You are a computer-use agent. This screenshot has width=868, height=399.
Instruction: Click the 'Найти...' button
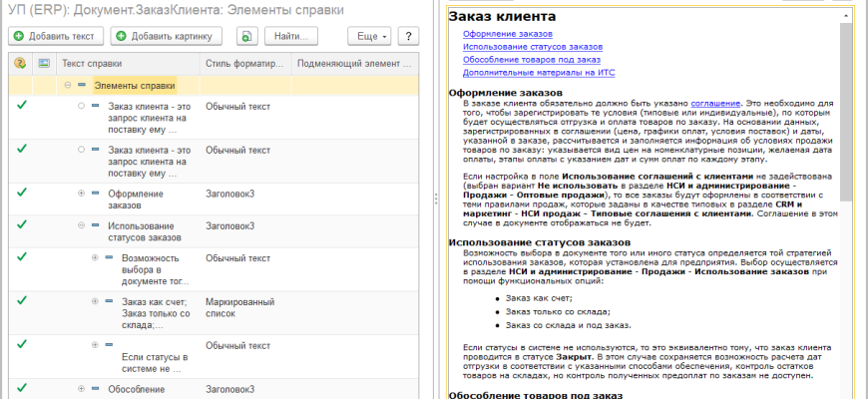coord(290,37)
